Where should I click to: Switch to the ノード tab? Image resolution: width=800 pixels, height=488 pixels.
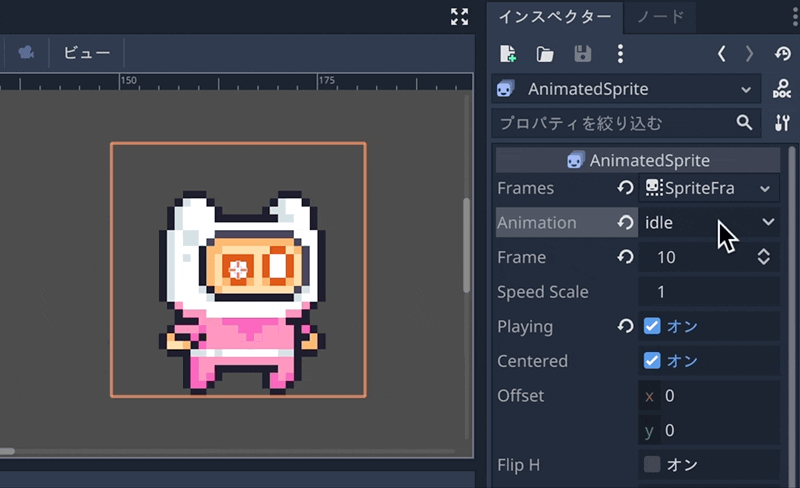pos(660,16)
